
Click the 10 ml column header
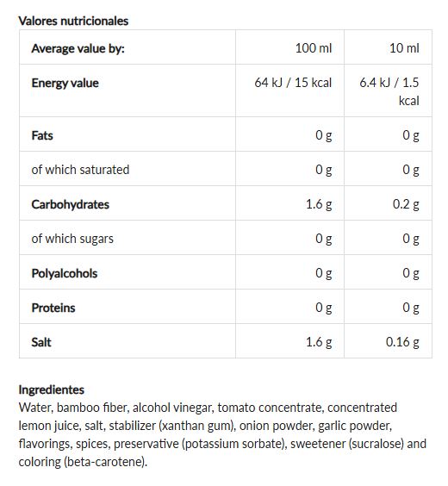pos(404,48)
